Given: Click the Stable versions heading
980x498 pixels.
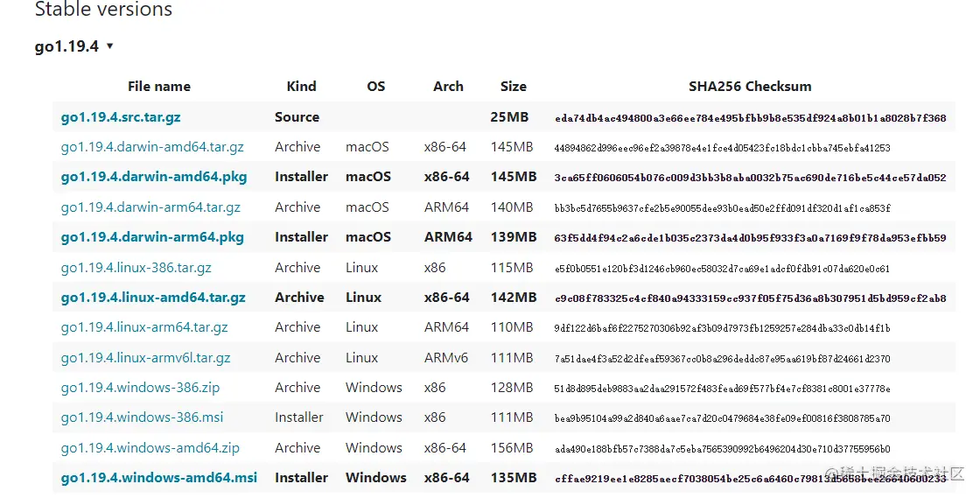Looking at the screenshot, I should tap(104, 9).
